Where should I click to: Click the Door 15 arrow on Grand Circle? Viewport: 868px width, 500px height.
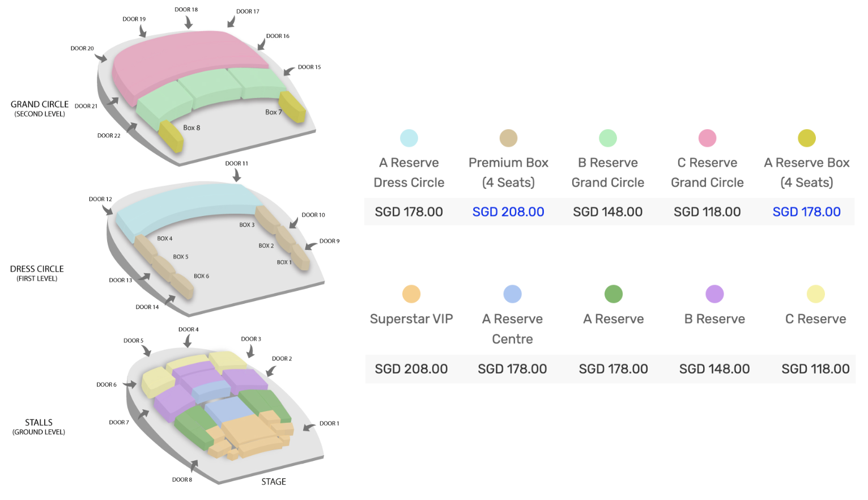click(289, 70)
